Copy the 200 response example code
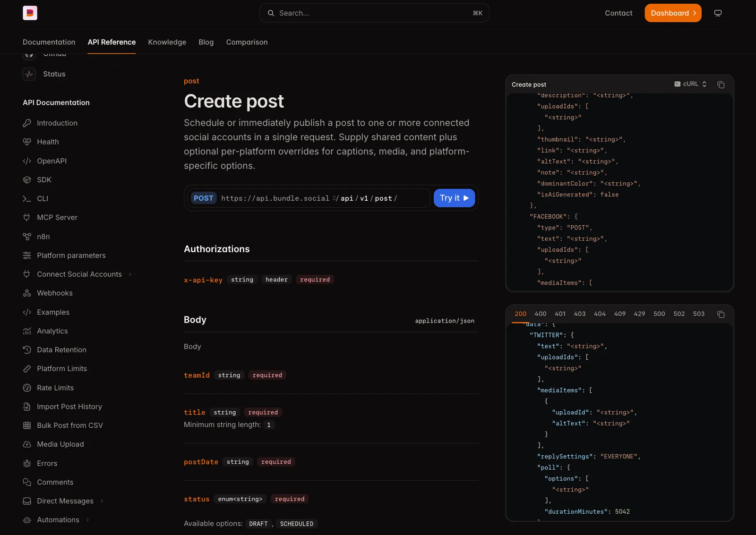Image resolution: width=756 pixels, height=535 pixels. coord(721,314)
